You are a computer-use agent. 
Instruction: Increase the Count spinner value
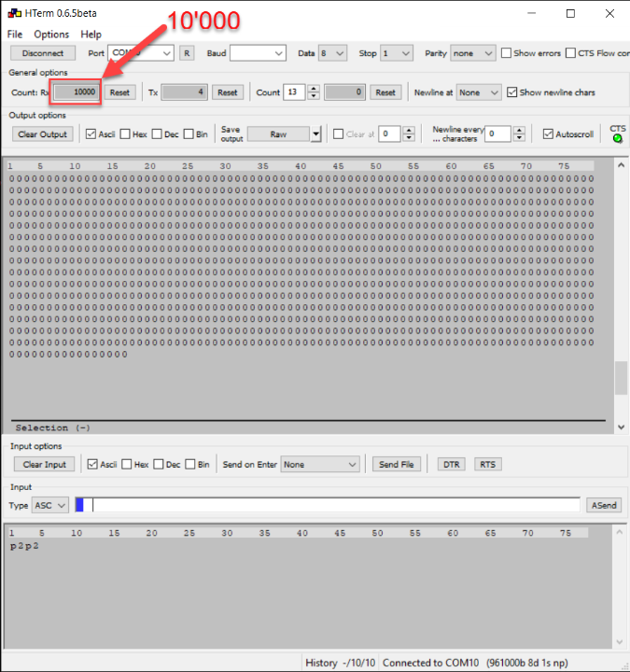[x=313, y=89]
